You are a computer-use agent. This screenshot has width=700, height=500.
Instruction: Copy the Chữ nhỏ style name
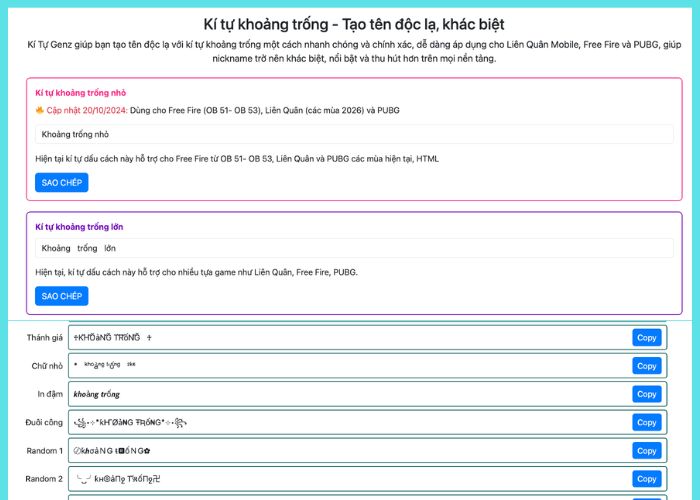[x=646, y=366]
